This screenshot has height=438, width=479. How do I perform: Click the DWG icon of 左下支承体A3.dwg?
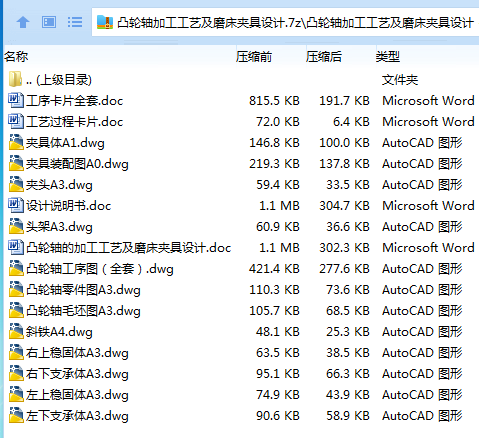[16, 415]
